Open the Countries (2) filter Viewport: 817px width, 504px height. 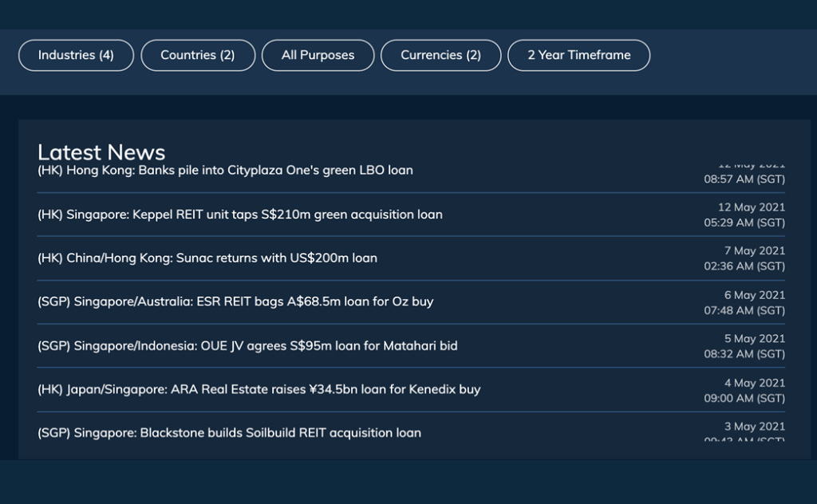point(198,55)
